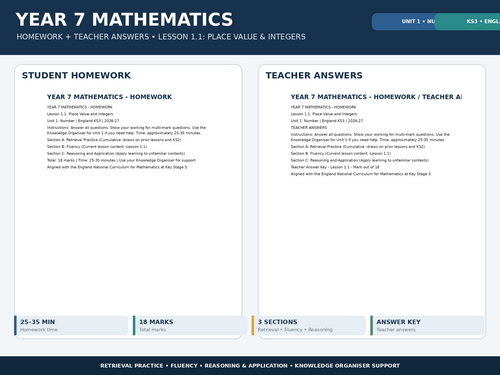The height and width of the screenshot is (375, 500).
Task: Click 'Aligned with the England National Curriculum' in Student panel
Action: coord(117,167)
